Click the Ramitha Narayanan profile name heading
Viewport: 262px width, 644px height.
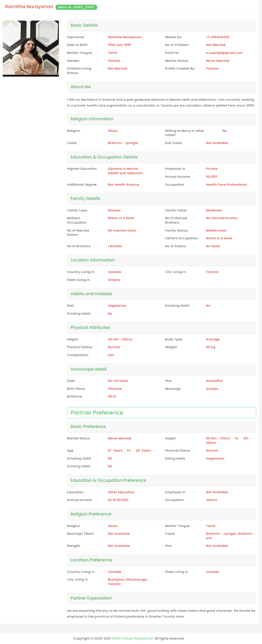pos(29,7)
